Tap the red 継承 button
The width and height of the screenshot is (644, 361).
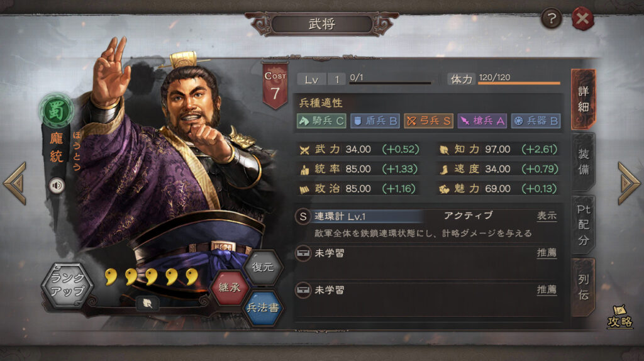230,287
